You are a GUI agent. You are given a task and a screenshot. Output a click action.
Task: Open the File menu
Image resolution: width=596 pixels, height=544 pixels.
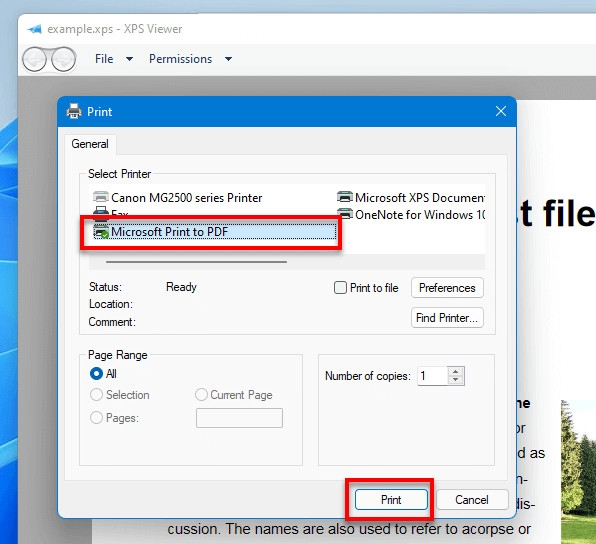[x=104, y=59]
